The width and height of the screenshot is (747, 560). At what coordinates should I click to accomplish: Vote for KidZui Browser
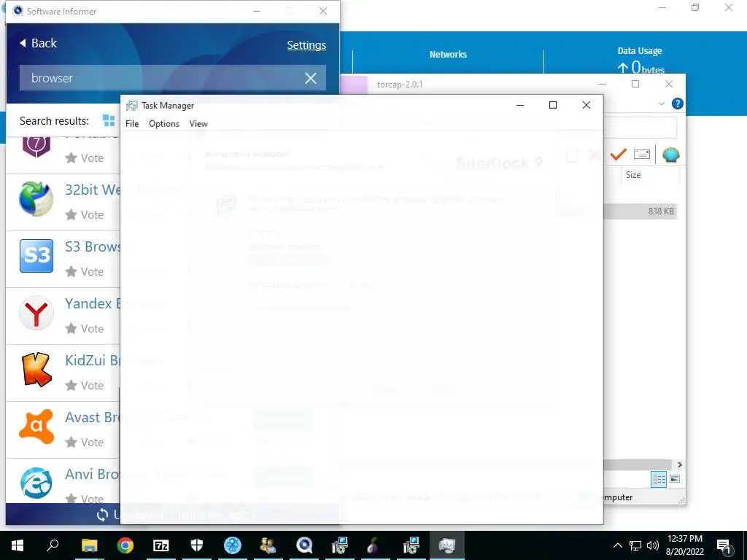(x=85, y=385)
